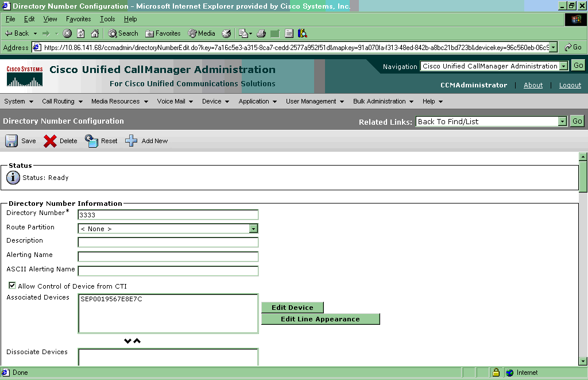Open the browser Edit menu
This screenshot has width=588, height=380.
click(29, 19)
